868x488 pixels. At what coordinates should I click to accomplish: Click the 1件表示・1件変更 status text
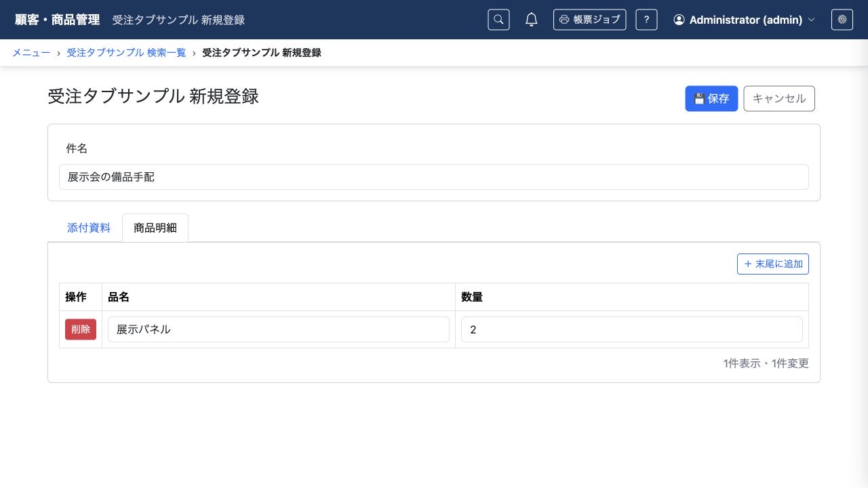766,363
